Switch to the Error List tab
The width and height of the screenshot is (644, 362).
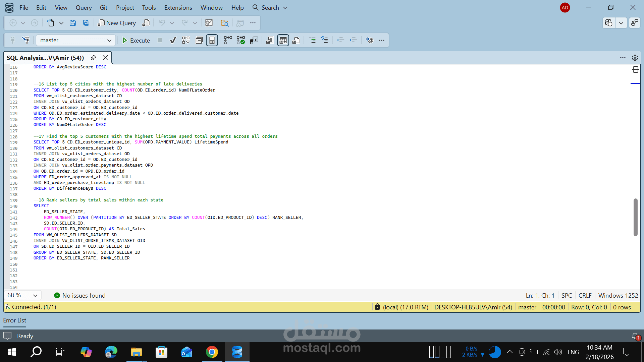[14, 320]
